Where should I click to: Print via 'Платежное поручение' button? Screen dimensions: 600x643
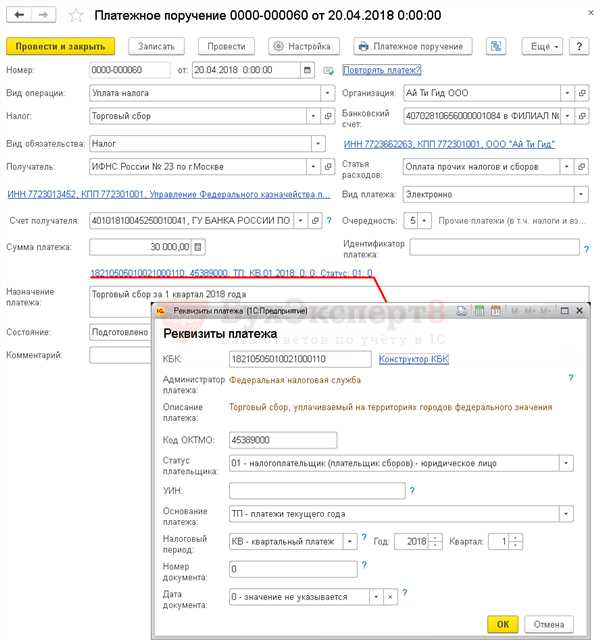tap(413, 46)
